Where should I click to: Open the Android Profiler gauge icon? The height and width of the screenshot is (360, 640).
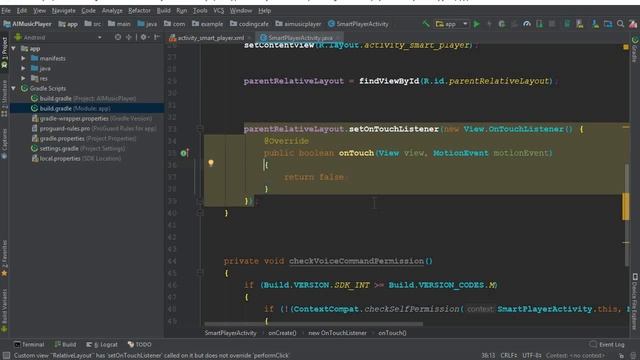[x=527, y=24]
